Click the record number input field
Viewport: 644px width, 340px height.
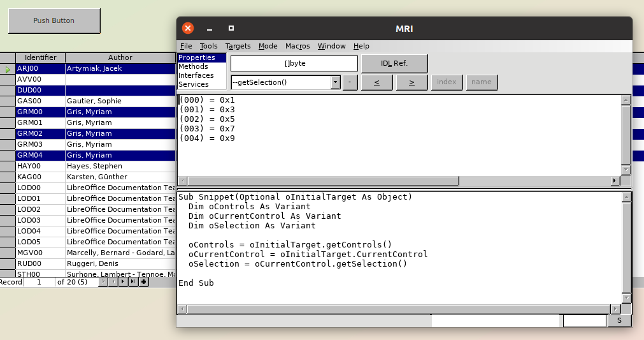[x=39, y=282]
